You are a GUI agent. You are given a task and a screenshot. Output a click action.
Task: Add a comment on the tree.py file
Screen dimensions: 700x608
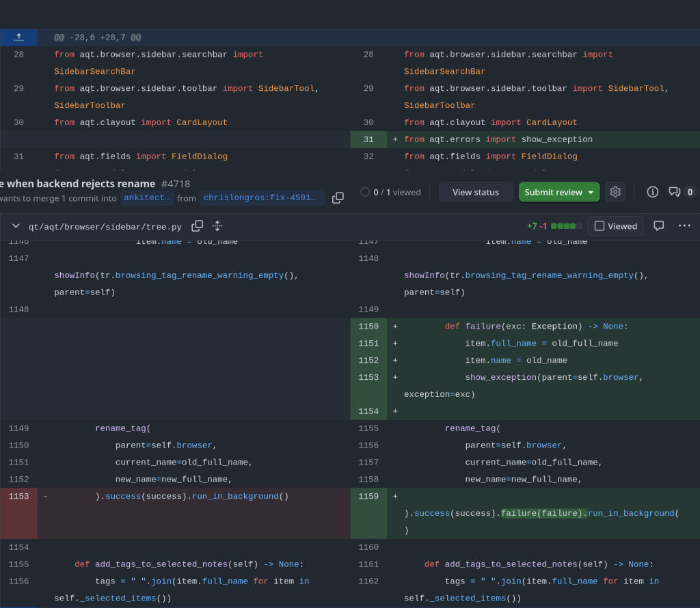pos(659,226)
